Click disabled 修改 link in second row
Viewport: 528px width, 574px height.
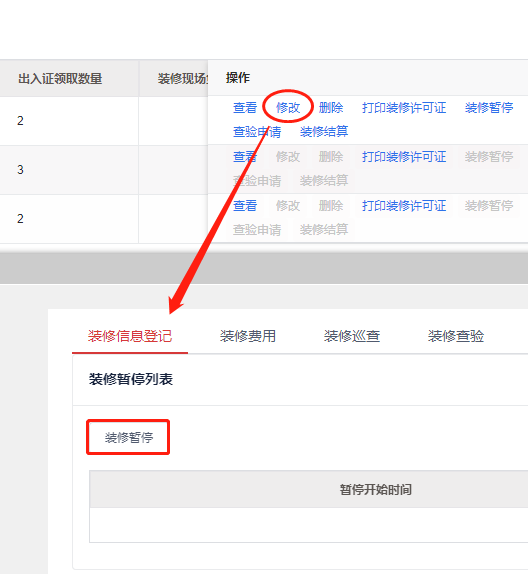pos(288,157)
